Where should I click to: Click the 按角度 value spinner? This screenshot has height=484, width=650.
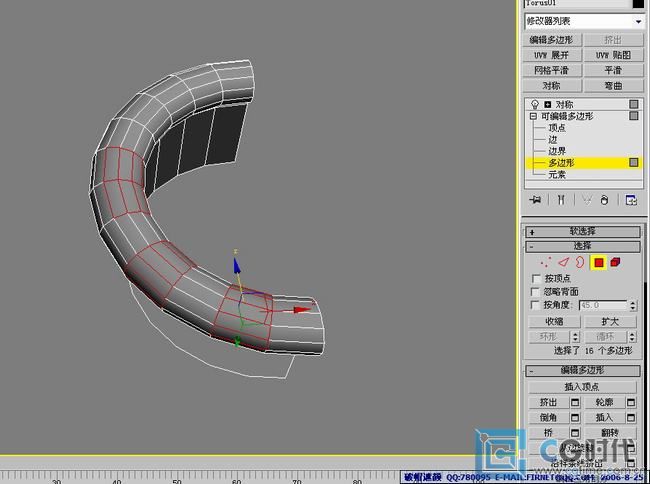(633, 306)
